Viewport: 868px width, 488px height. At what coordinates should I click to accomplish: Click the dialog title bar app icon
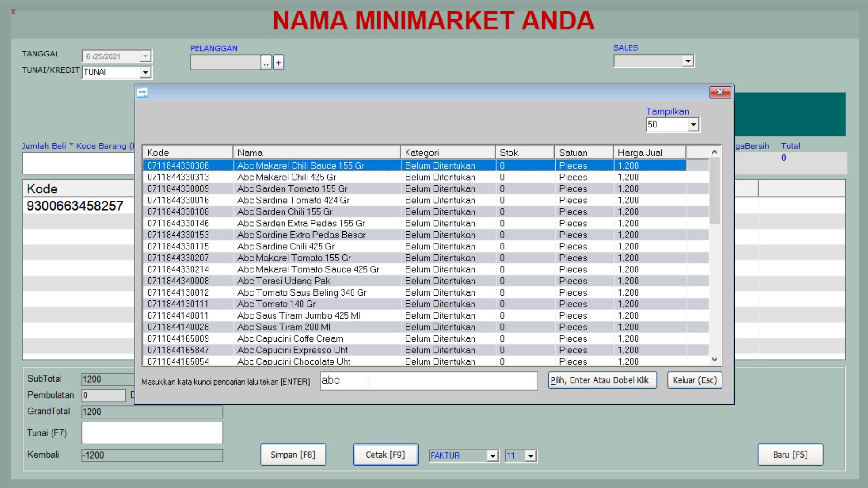point(143,92)
